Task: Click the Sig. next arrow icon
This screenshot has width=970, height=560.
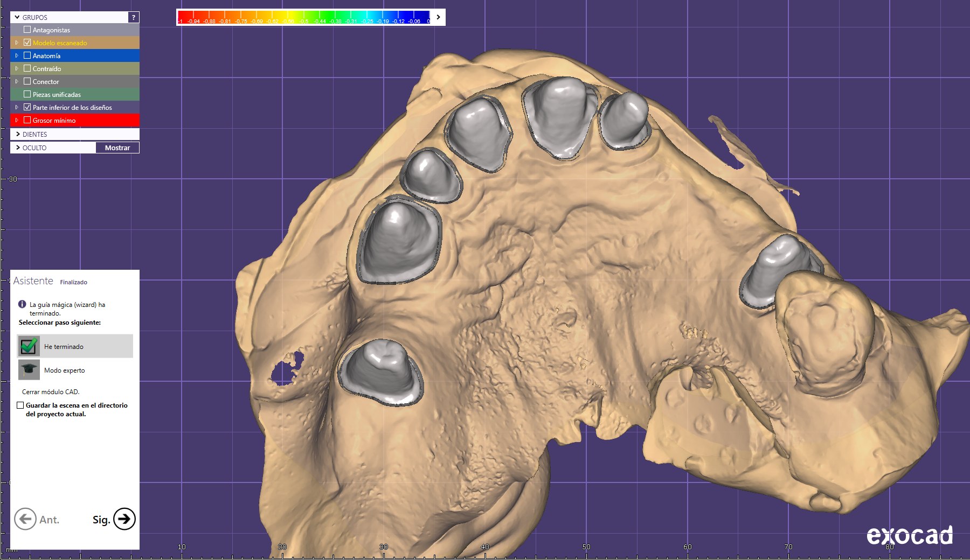Action: click(x=124, y=519)
